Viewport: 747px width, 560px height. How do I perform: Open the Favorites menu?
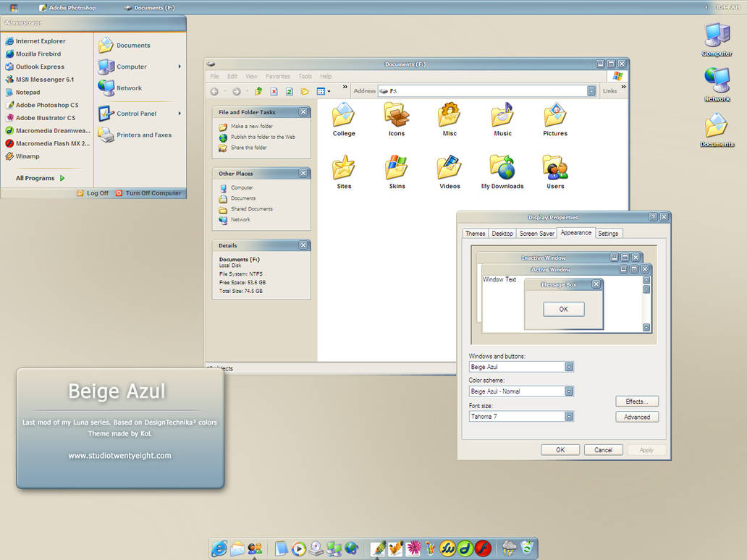point(278,76)
